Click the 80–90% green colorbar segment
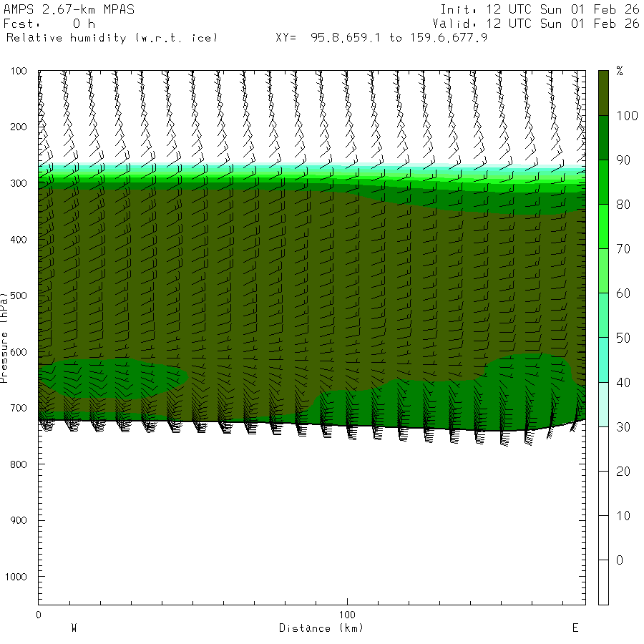This screenshot has height=644, width=644. 603,182
